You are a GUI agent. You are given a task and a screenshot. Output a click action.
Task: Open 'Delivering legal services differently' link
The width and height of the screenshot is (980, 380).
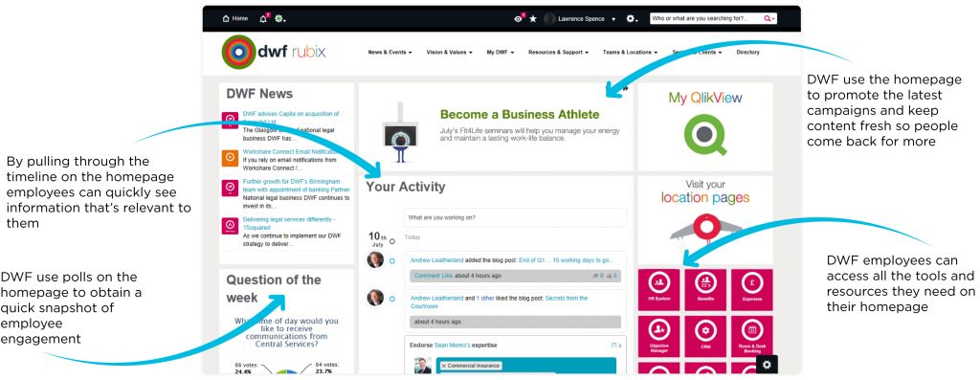289,224
